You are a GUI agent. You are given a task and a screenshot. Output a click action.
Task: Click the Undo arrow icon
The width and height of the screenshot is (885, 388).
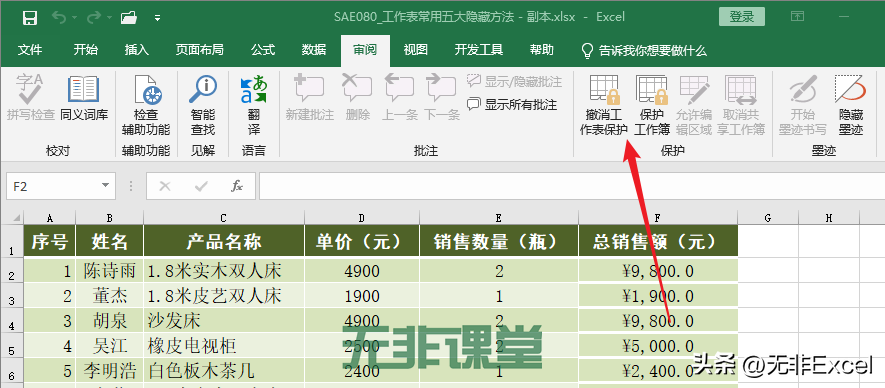pos(58,18)
